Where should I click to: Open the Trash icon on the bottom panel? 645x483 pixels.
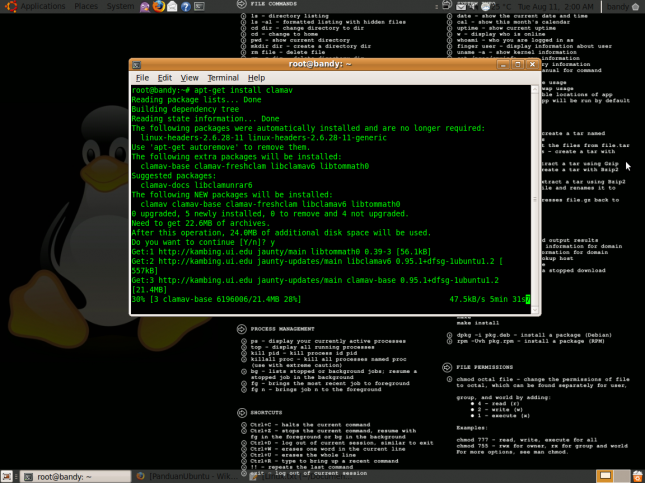tap(638, 476)
